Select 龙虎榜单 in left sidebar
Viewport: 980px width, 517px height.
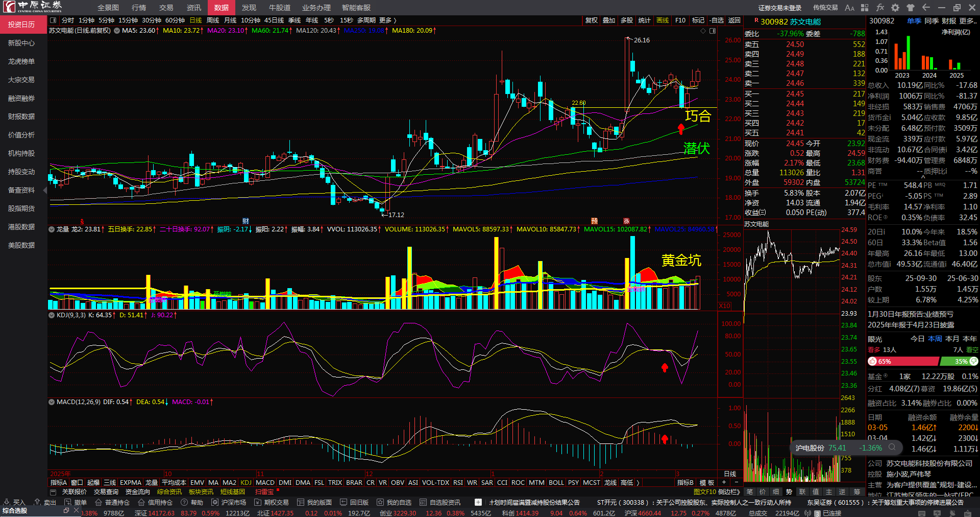point(21,61)
